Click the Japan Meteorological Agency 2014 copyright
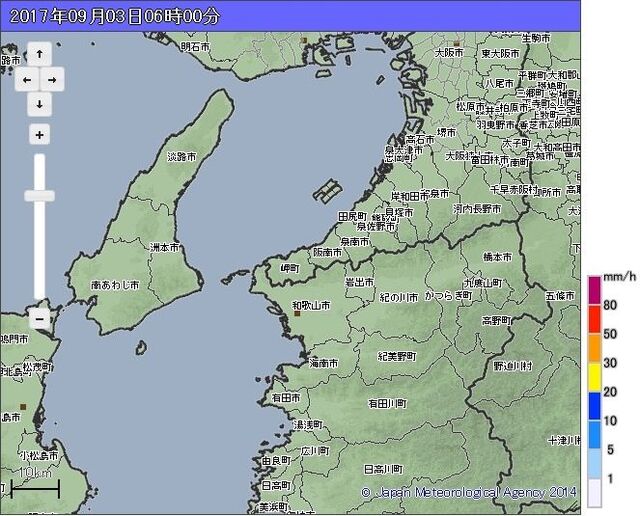The image size is (640, 516). coord(469,492)
